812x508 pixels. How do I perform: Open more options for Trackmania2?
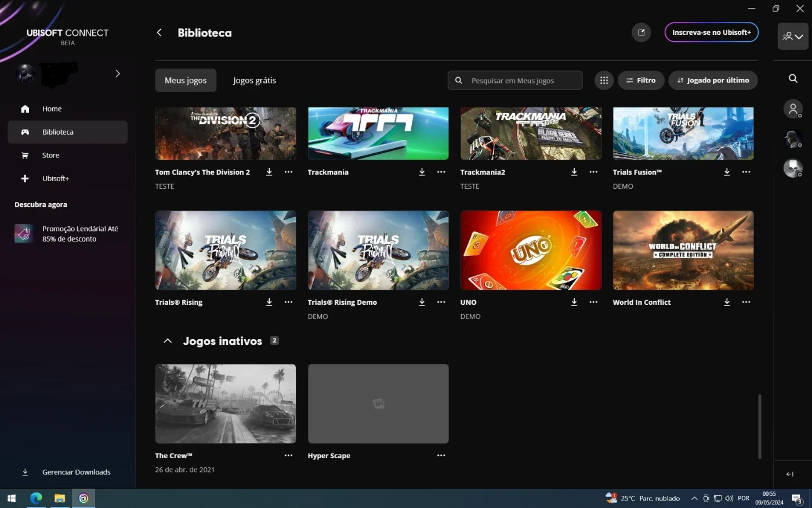[593, 172]
